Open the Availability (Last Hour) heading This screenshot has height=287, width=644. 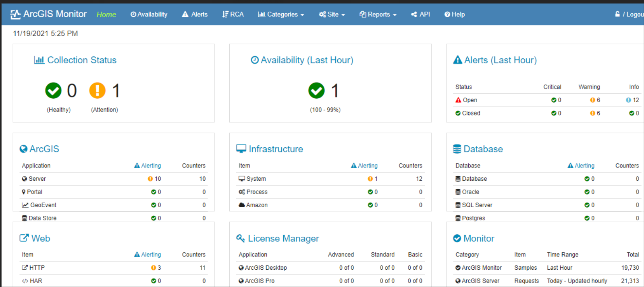307,60
